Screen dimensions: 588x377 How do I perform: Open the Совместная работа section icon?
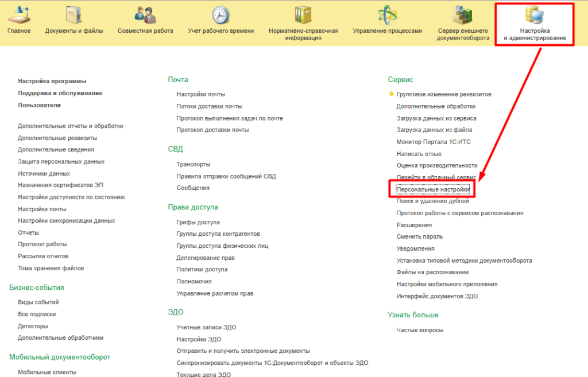pos(145,15)
